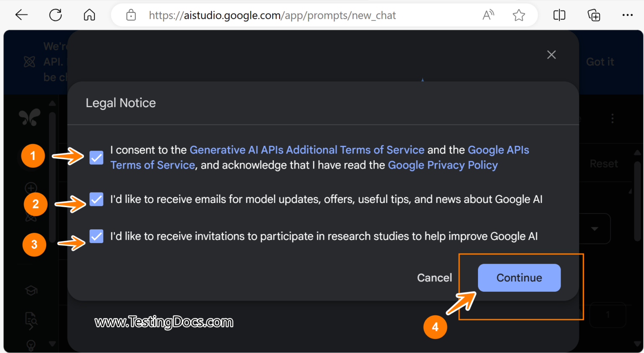The image size is (644, 353).
Task: Disable emails for model updates and offers
Action: tap(96, 199)
